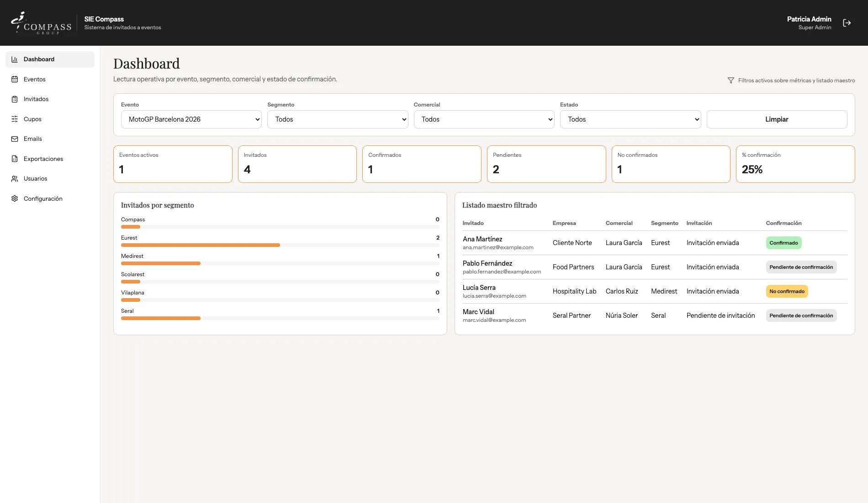Image resolution: width=868 pixels, height=503 pixels.
Task: Click the Núria Soler cell
Action: [622, 316]
